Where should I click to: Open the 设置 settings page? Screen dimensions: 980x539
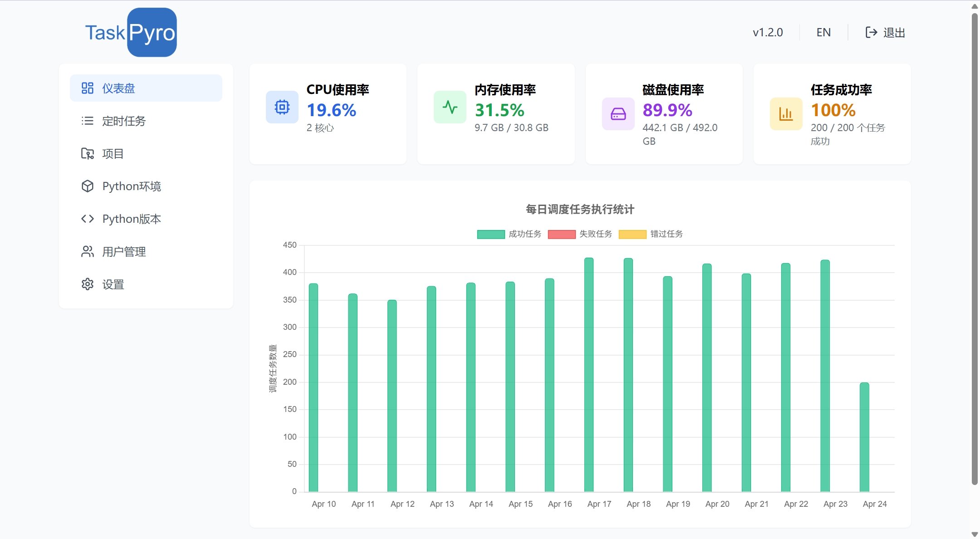(x=113, y=284)
